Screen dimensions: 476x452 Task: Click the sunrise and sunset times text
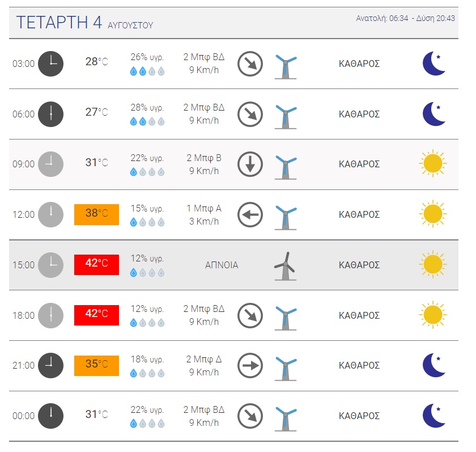[405, 18]
